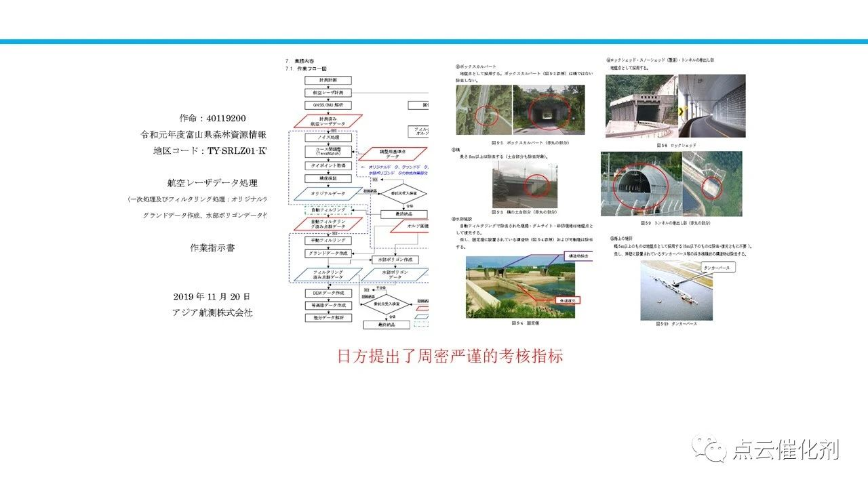
Task: Click the 令和元年度富山県森林資源情報 title line
Action: [x=203, y=134]
